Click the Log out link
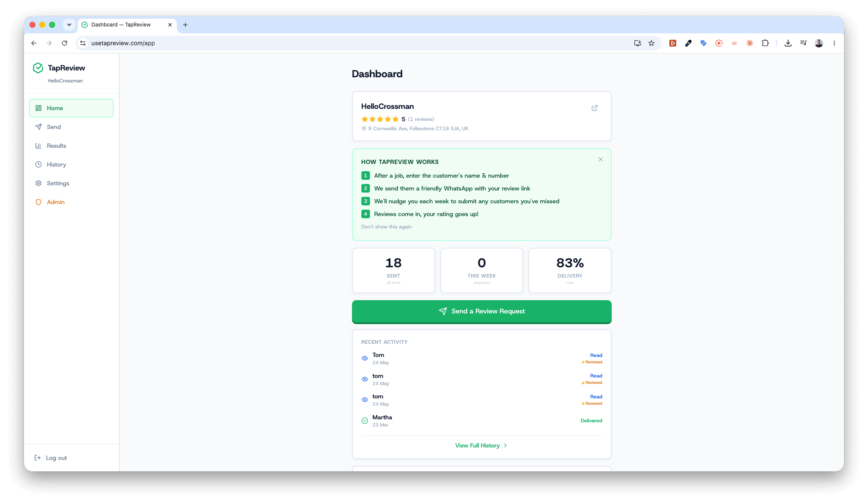 51,458
